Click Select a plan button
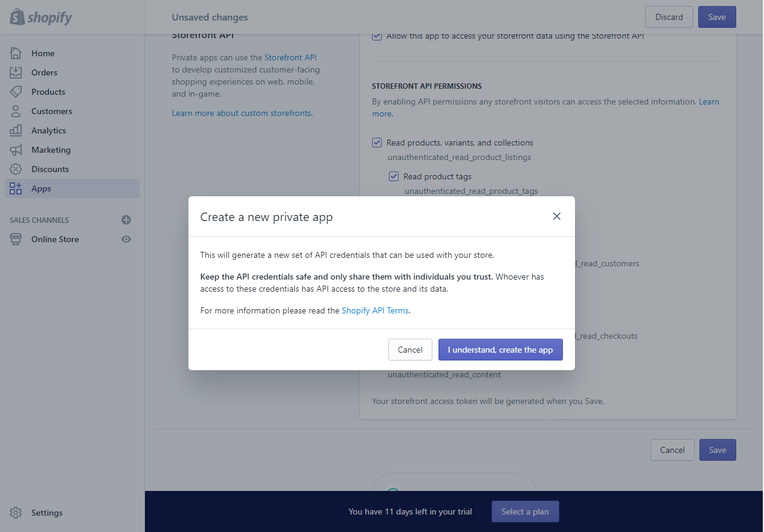Viewport: 764px width, 532px height. tap(525, 511)
